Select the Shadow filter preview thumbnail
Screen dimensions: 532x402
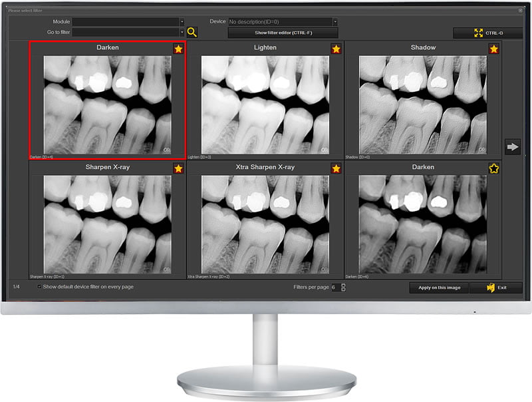[x=423, y=105]
